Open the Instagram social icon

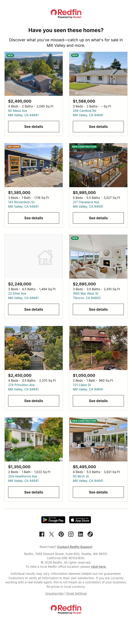(71, 534)
